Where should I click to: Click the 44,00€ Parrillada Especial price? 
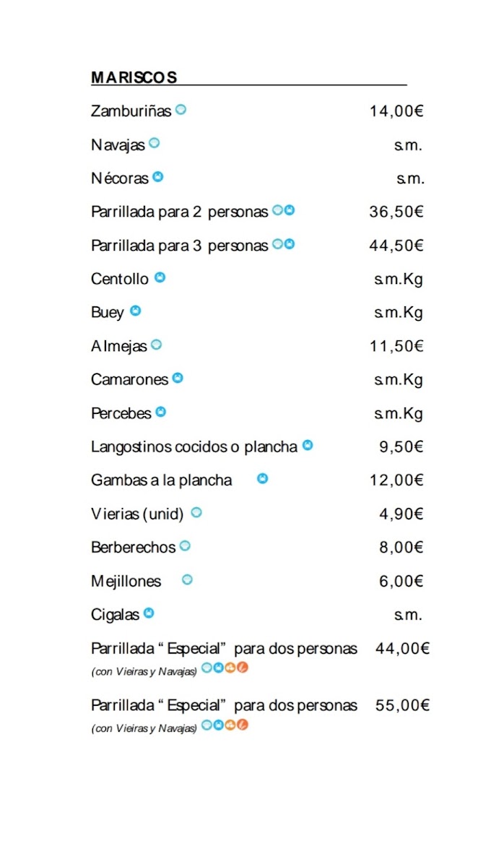402,649
